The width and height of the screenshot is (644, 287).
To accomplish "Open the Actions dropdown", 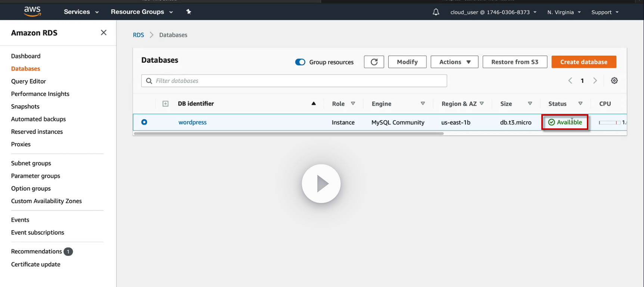I will tap(454, 62).
